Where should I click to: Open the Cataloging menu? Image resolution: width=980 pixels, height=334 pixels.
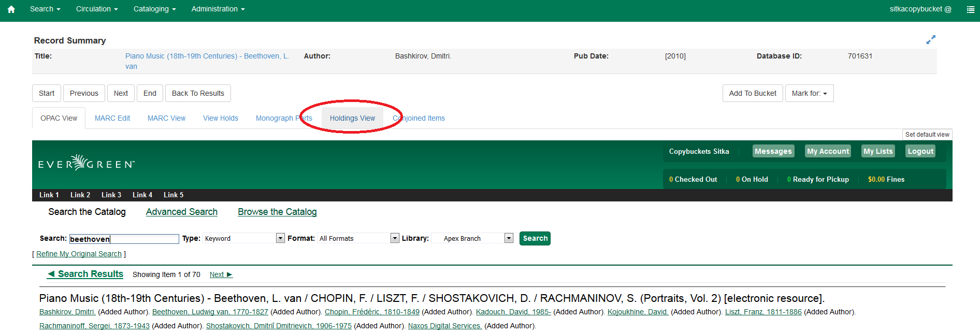click(x=154, y=9)
